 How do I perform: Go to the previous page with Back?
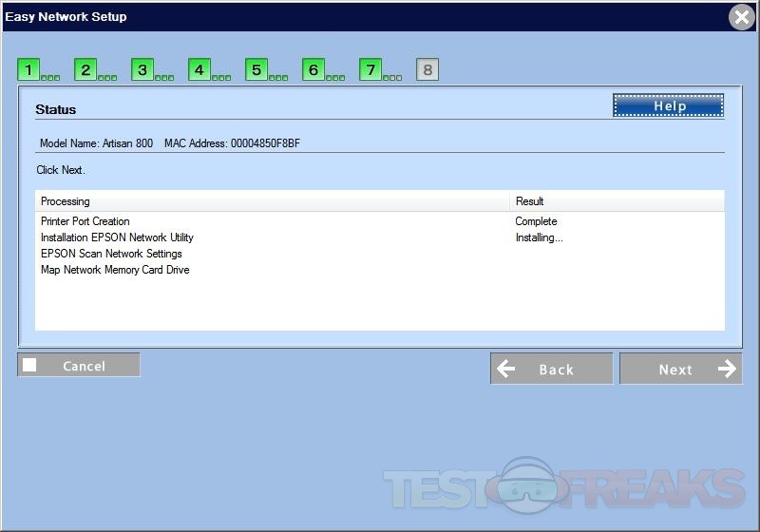[x=551, y=369]
